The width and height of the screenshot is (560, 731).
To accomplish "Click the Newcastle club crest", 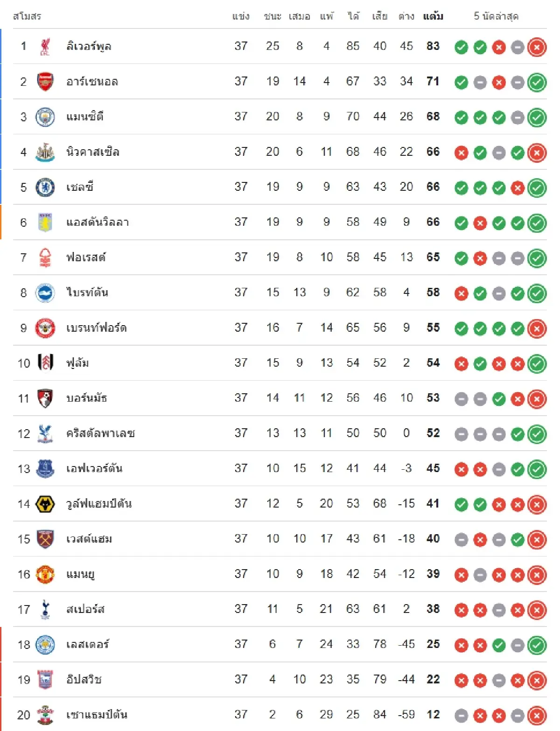I will pos(45,152).
